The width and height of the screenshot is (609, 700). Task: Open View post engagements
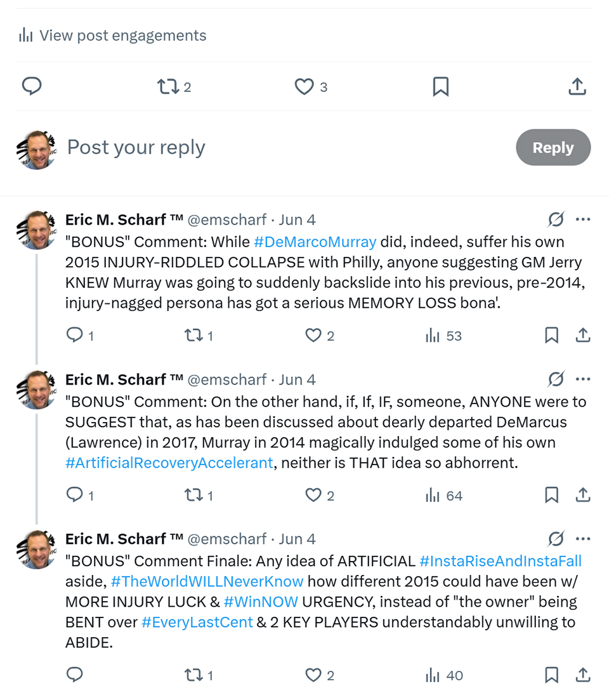(113, 36)
